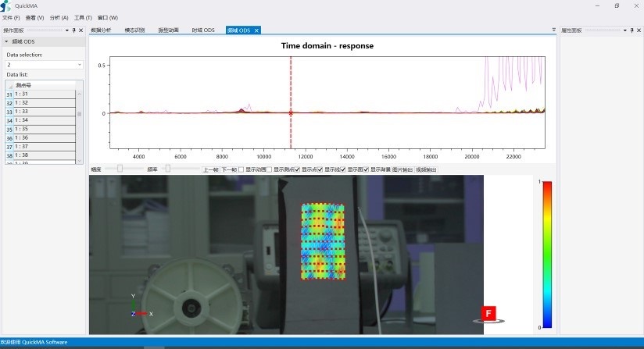Open the document tab list dropdown arrow
The height and width of the screenshot is (349, 644).
click(554, 30)
